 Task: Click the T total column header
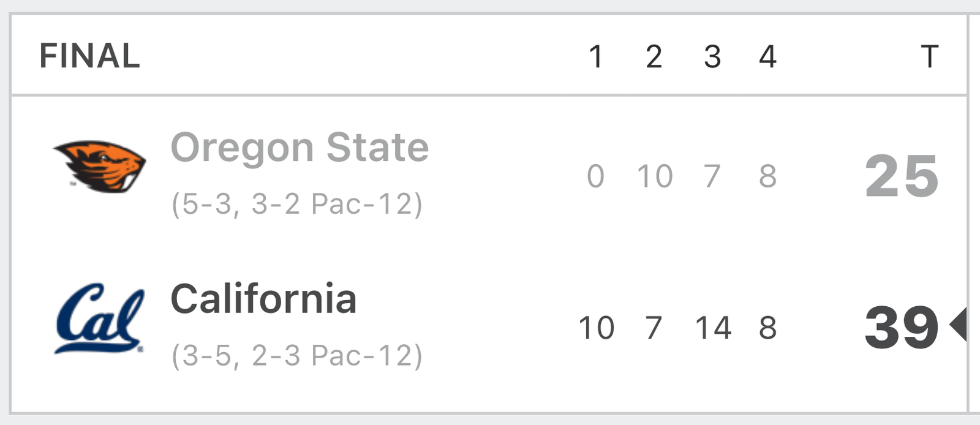929,57
